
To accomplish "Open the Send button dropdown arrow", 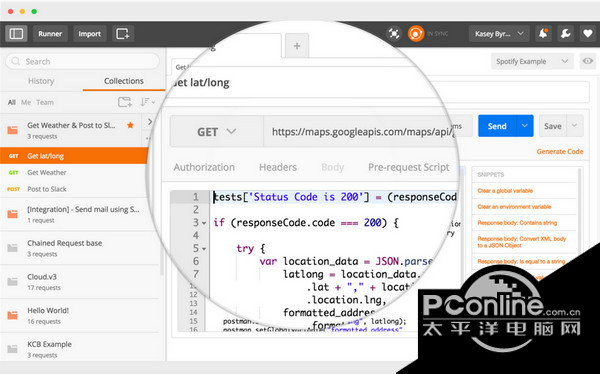I will coord(525,126).
